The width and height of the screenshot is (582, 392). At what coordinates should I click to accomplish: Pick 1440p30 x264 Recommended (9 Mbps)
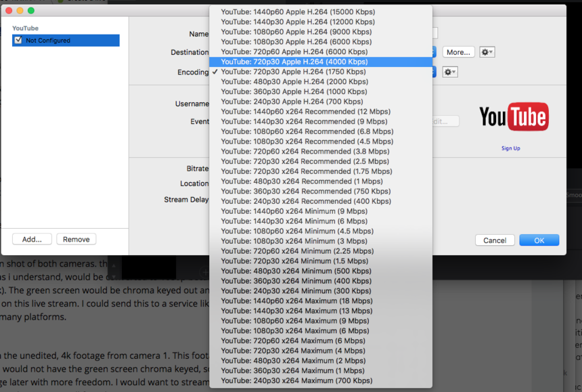(321, 122)
